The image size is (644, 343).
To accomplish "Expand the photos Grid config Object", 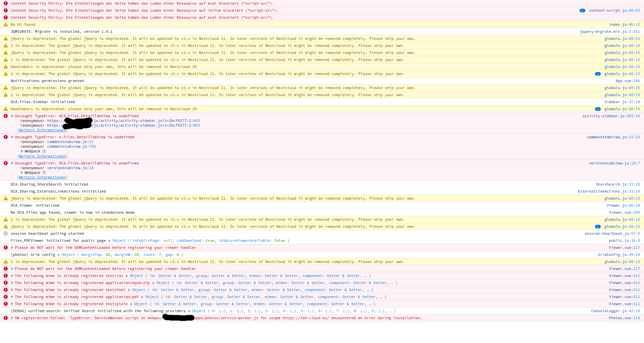I will pyautogui.click(x=58, y=255).
